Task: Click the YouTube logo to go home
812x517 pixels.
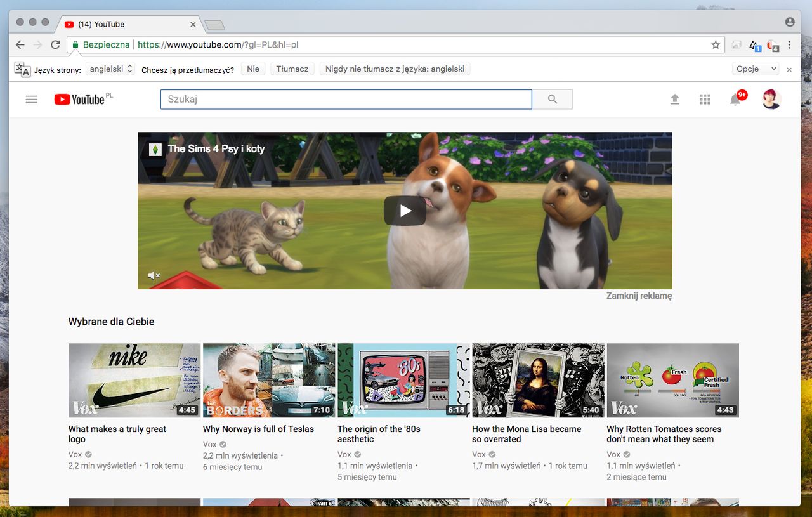Action: 80,100
